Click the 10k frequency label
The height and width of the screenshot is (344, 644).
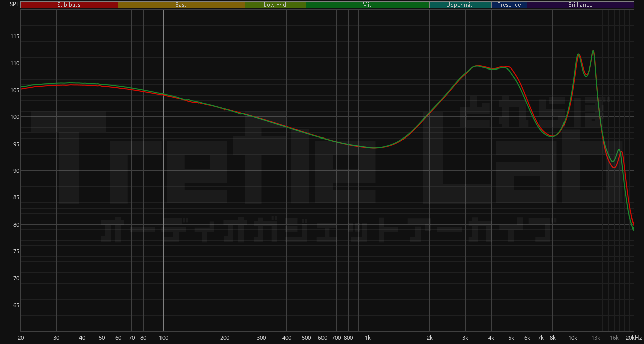coord(573,338)
